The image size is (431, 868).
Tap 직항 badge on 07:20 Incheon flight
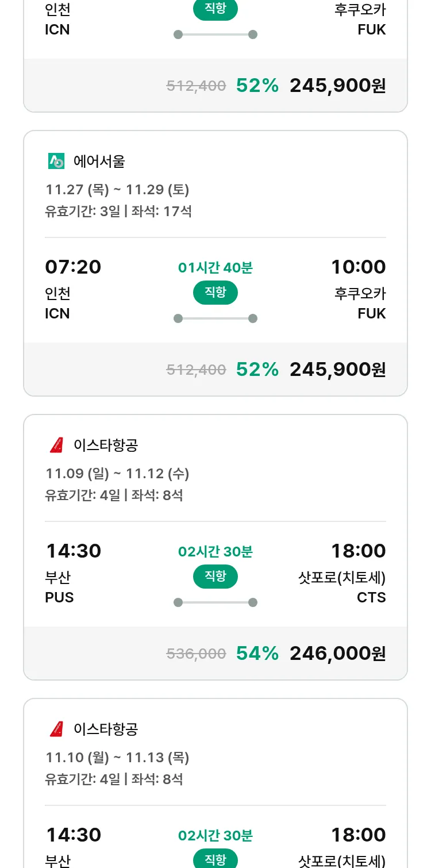[x=215, y=293]
